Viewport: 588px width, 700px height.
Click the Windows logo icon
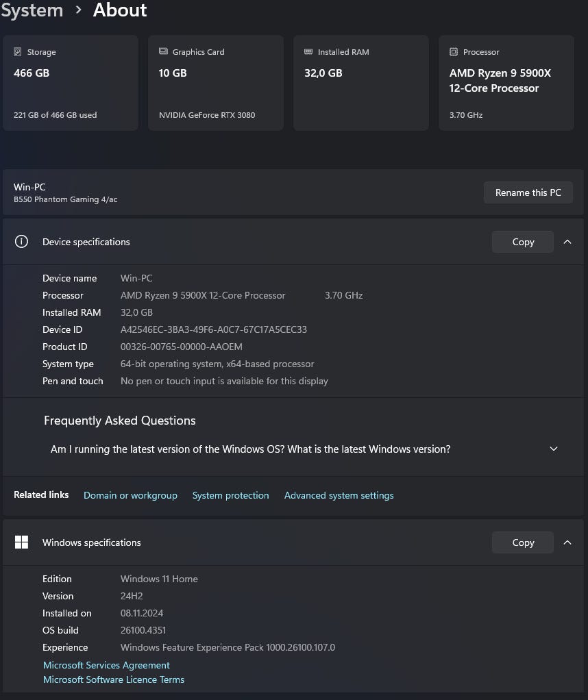pyautogui.click(x=22, y=542)
